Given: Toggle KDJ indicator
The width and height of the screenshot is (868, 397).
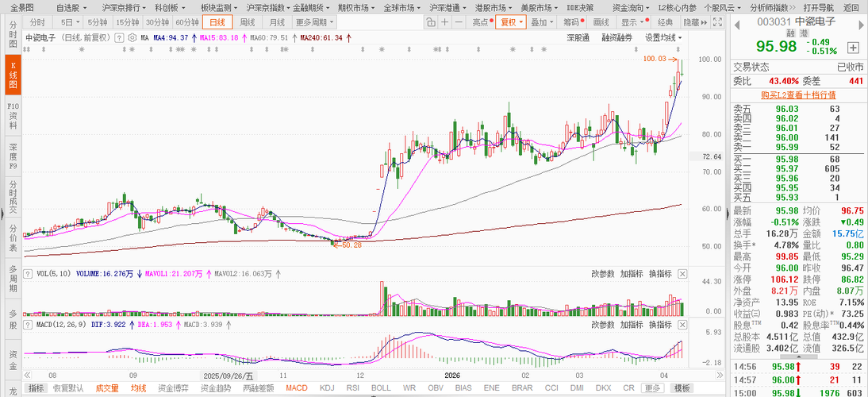Looking at the screenshot, I should [x=327, y=388].
